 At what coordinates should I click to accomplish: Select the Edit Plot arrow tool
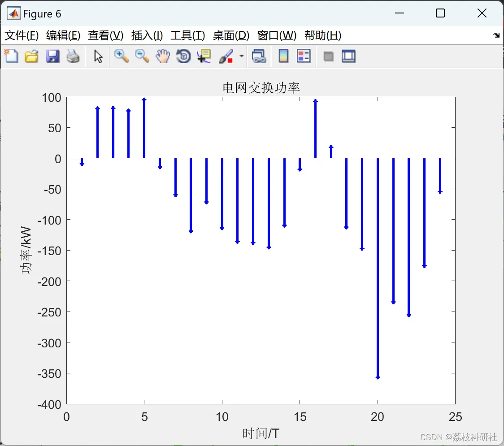point(98,56)
